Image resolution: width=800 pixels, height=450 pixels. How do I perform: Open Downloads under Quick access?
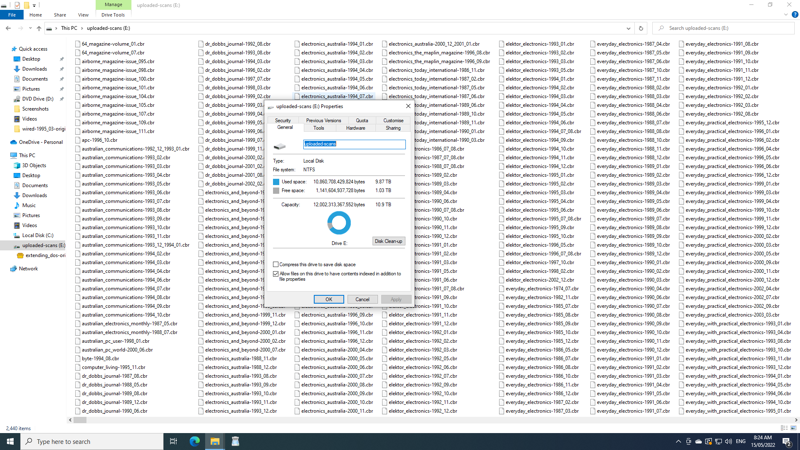point(34,69)
